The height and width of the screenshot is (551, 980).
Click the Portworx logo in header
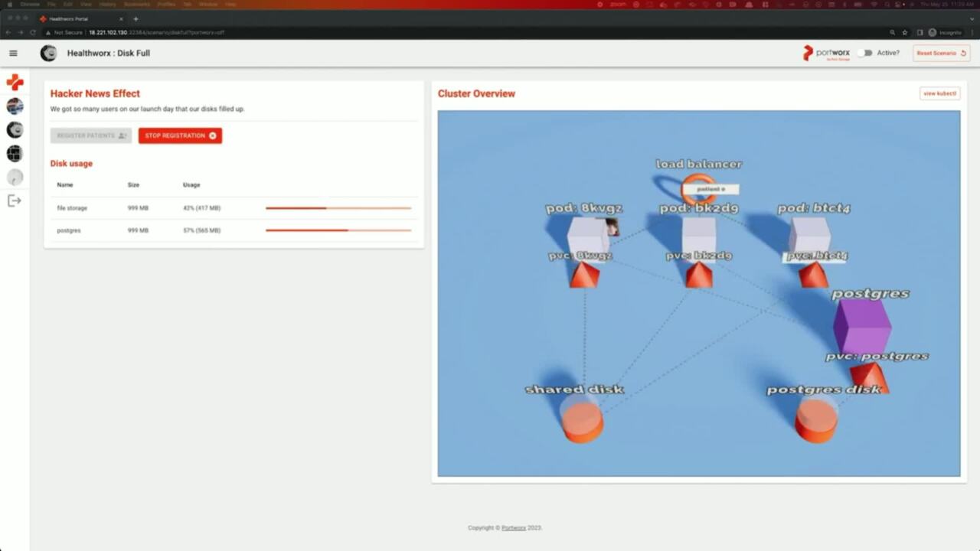click(x=826, y=53)
